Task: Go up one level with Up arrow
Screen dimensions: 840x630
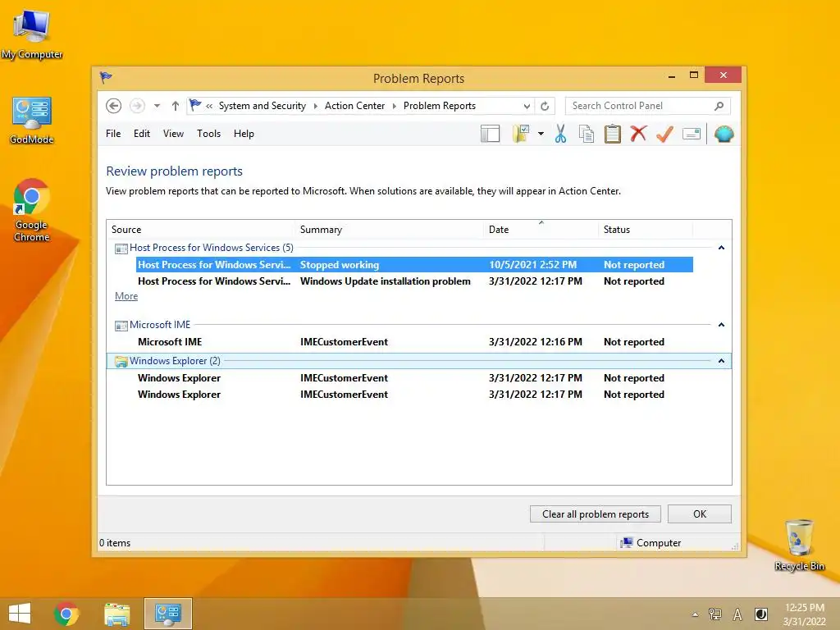Action: click(x=176, y=106)
